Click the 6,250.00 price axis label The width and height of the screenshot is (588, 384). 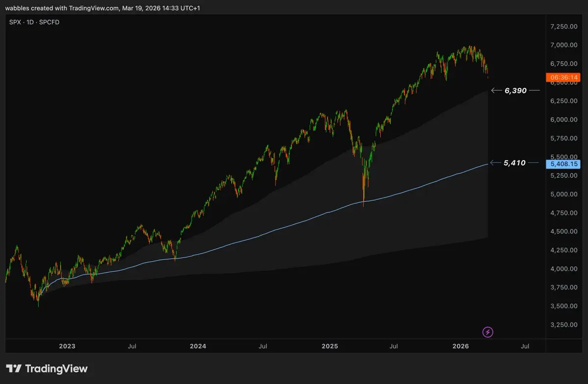point(563,101)
